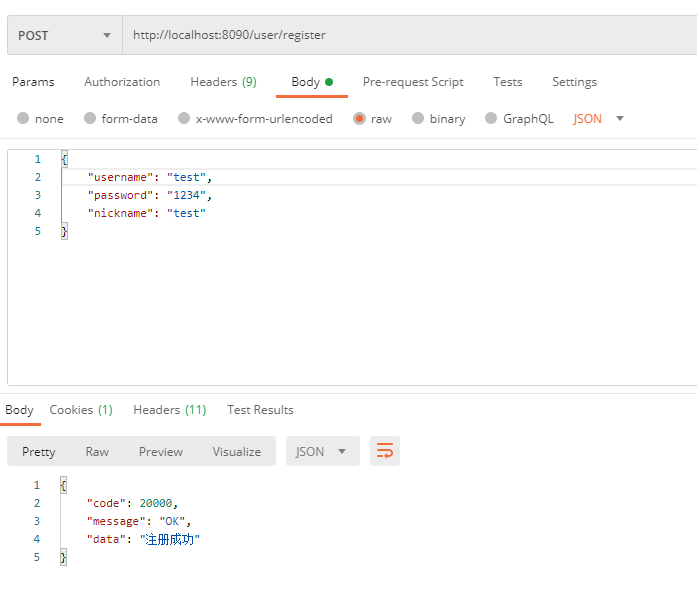Open the response JSON format dropdown
Image resolution: width=697 pixels, height=595 pixels.
click(x=323, y=451)
